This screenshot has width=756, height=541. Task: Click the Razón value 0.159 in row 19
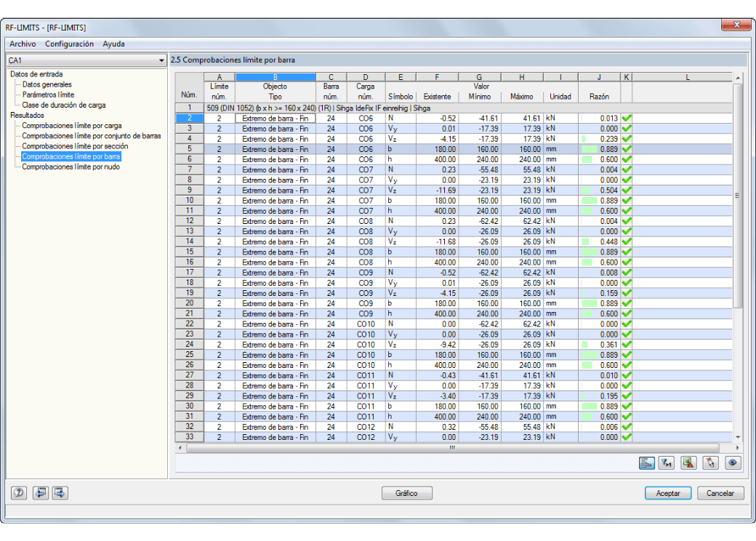point(609,293)
